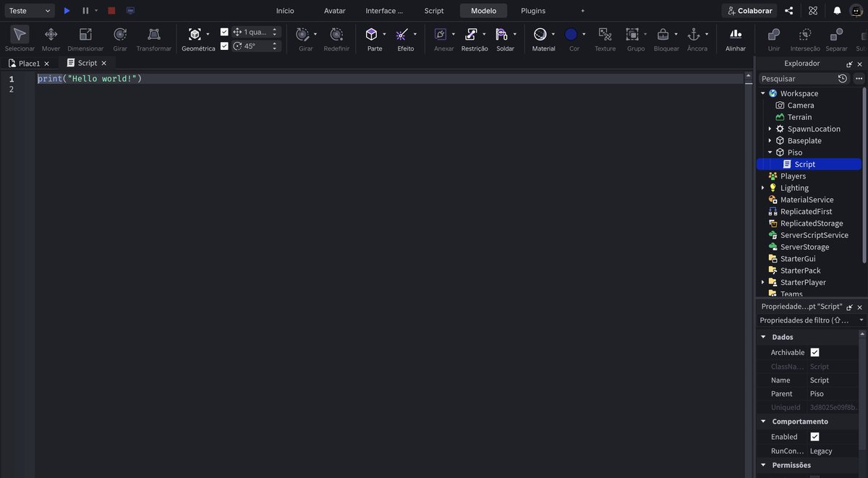Screen dimensions: 868x478
Task: Open the Explorador more options button
Action: click(x=859, y=78)
